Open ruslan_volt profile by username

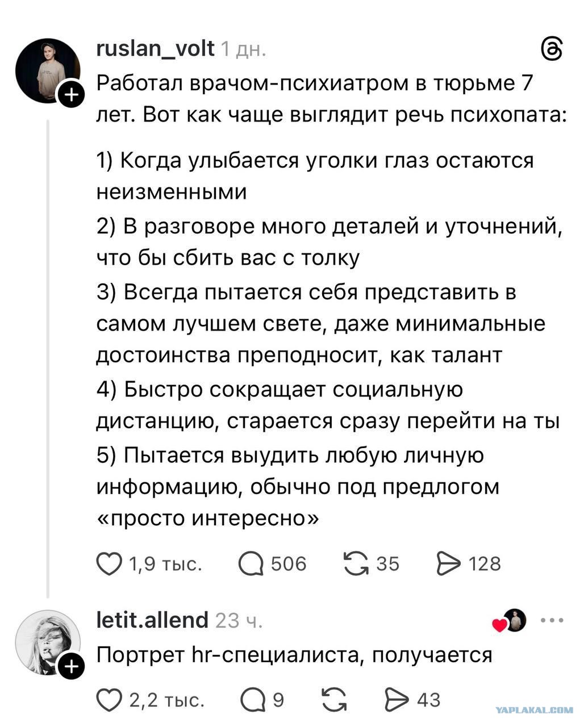[x=156, y=49]
